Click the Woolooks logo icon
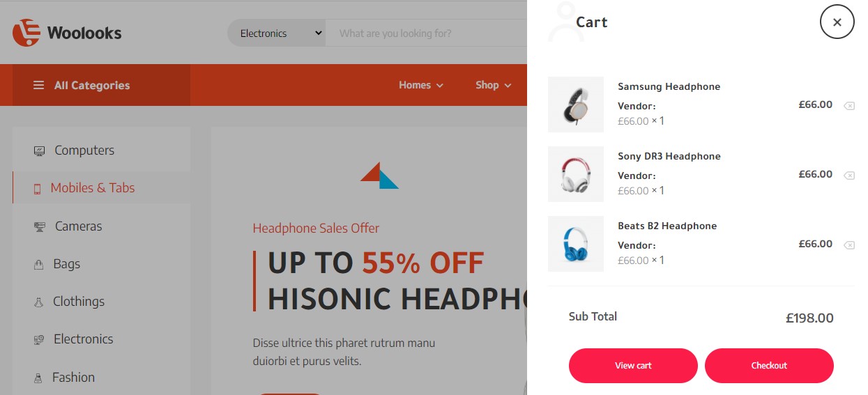Image resolution: width=868 pixels, height=395 pixels. [x=26, y=33]
